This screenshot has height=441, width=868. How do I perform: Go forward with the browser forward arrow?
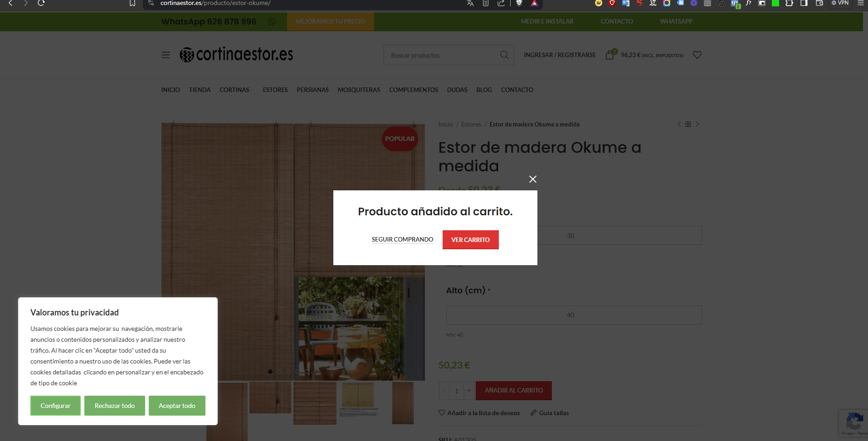point(25,3)
